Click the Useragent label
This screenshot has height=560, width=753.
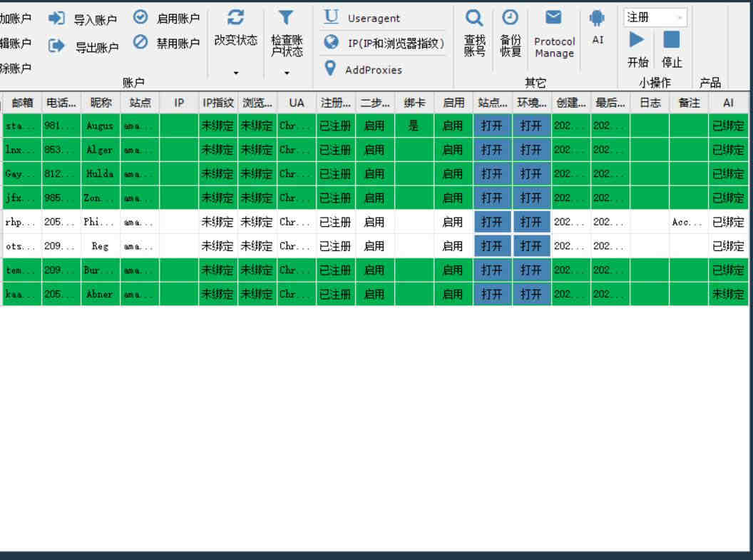point(374,19)
